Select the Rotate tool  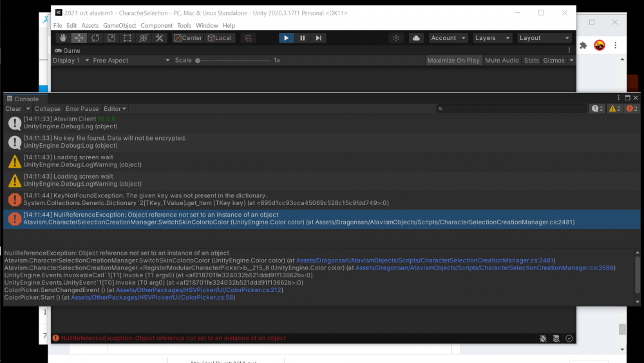(95, 38)
